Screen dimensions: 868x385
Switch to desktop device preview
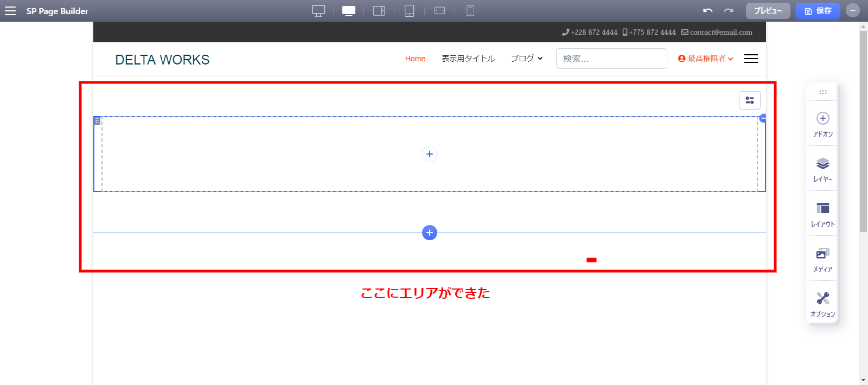tap(318, 11)
